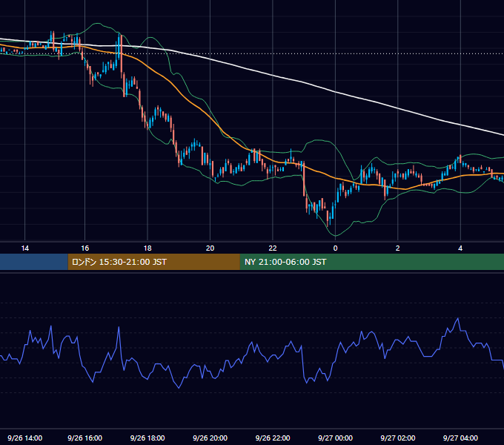504x445 pixels.
Task: Click the 9/26 18:00 date label
Action: [x=147, y=438]
